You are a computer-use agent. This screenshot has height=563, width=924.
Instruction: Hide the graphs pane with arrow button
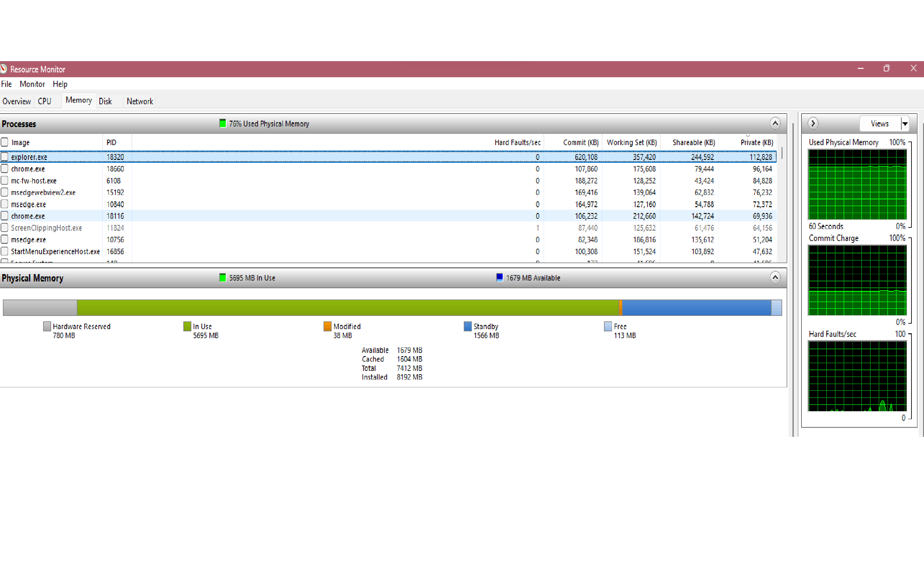813,124
